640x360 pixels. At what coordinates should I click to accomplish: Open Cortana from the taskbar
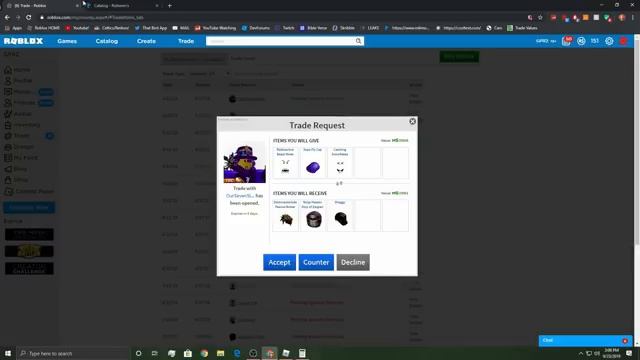[x=138, y=353]
